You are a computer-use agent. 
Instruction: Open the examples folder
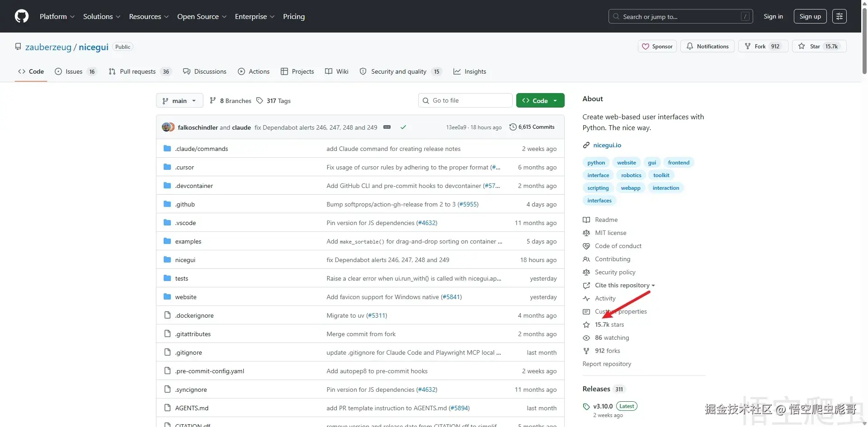pos(188,241)
